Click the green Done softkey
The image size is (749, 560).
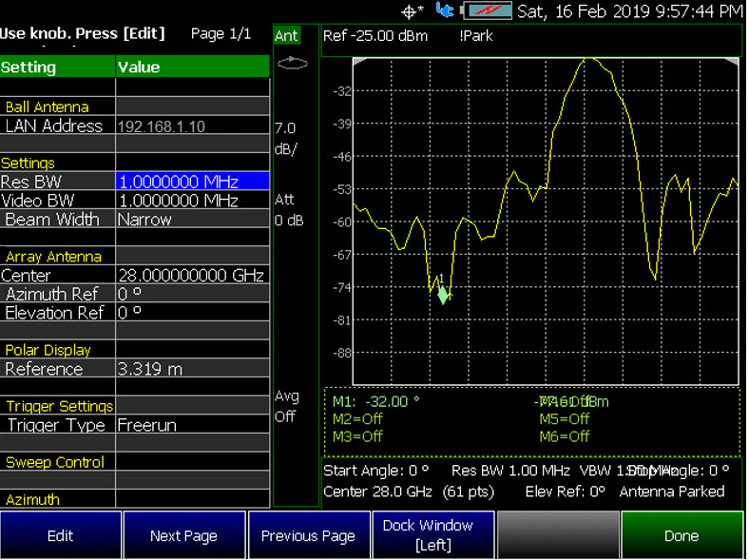click(x=682, y=535)
